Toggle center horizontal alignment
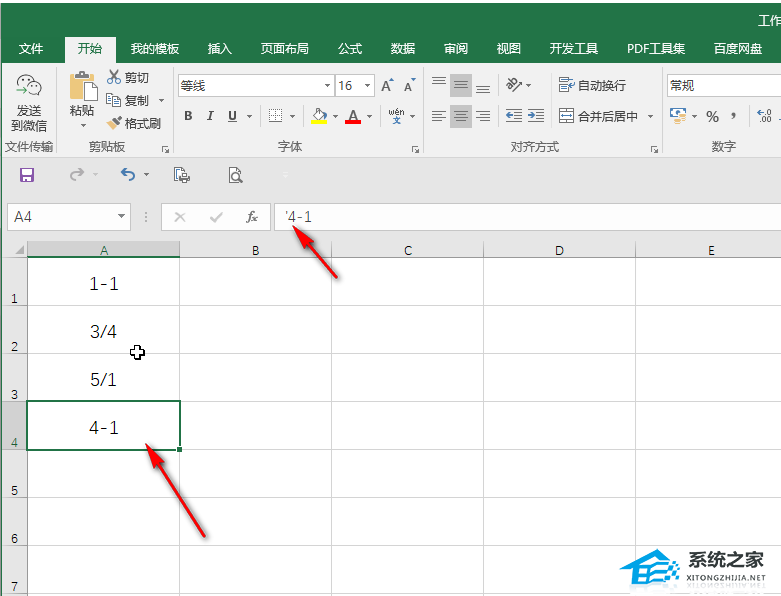781x596 pixels. pos(461,116)
